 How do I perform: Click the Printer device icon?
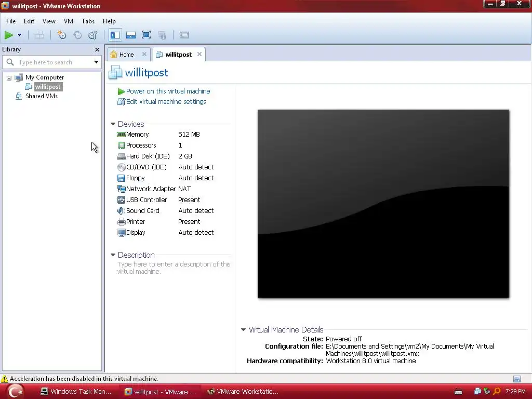(x=121, y=222)
